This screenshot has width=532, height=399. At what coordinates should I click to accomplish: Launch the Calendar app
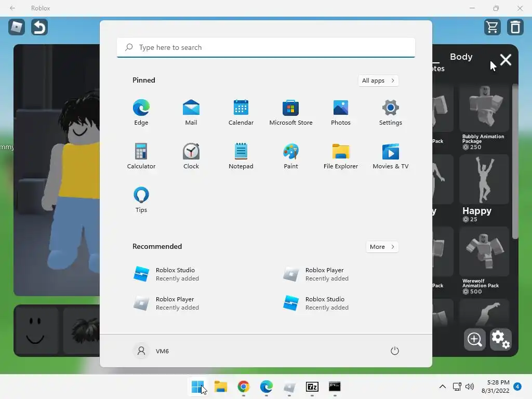[241, 112]
